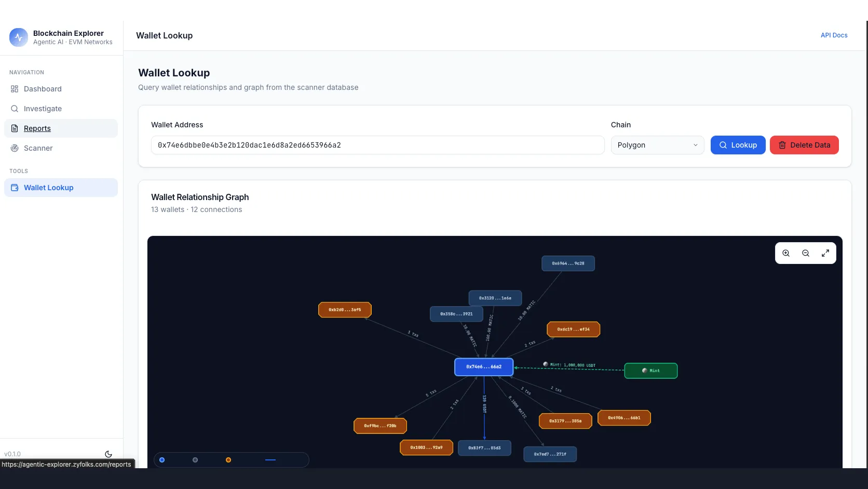Click the Blockchain Explorer logo icon

pos(19,37)
